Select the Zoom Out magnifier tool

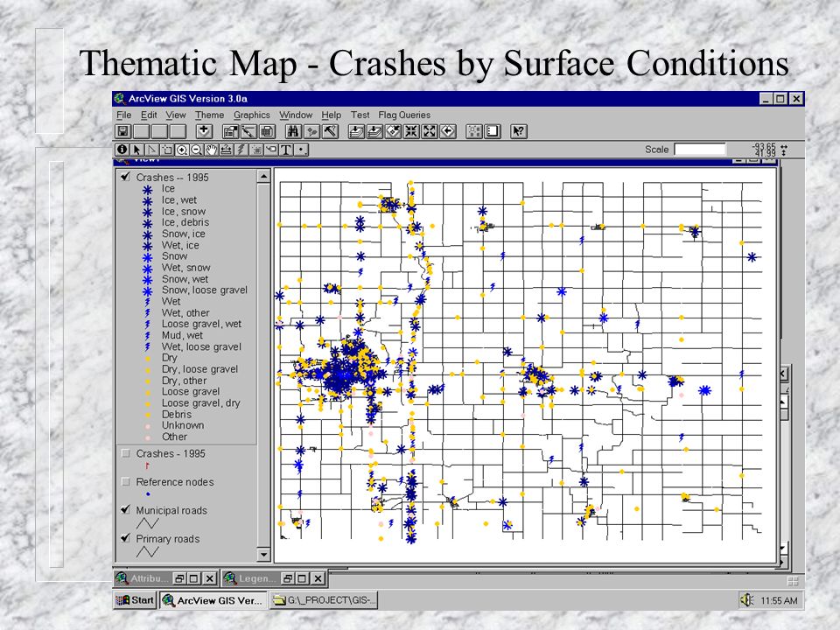coord(197,150)
